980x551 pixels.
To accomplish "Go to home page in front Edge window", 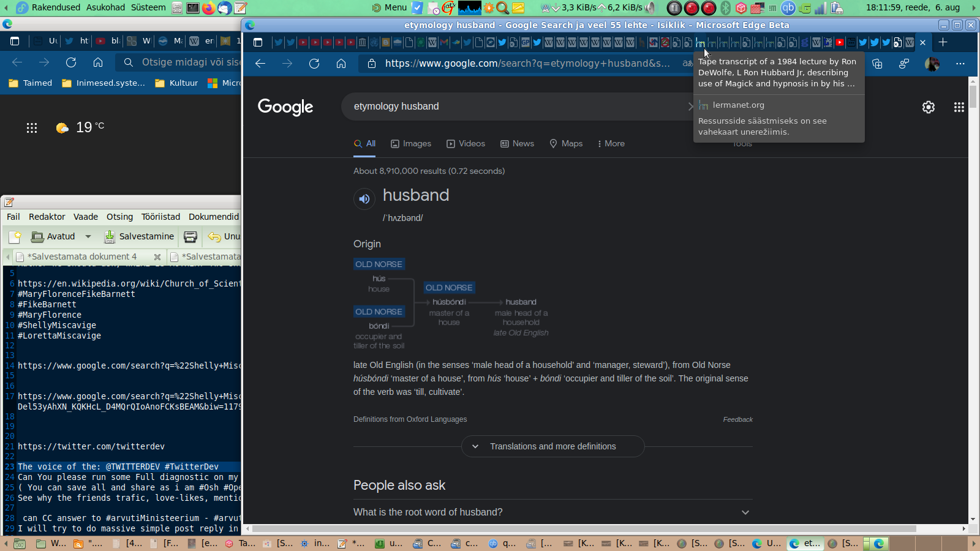I will (x=341, y=64).
